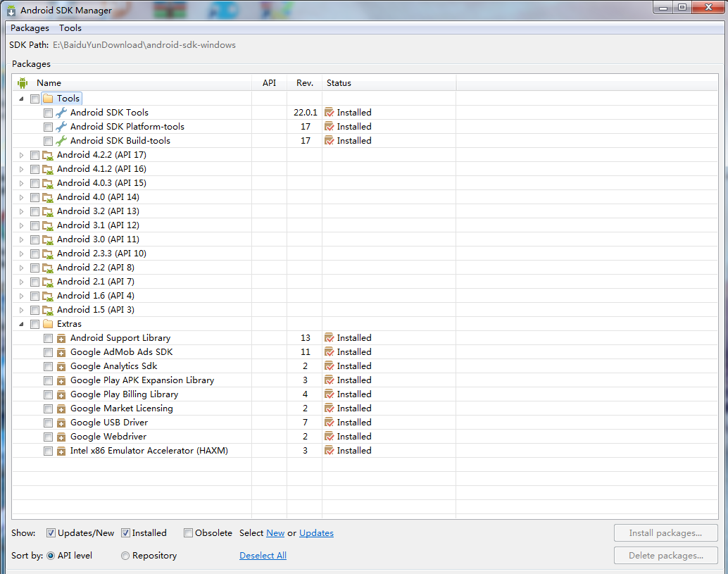Click the API column header
Screen dimensions: 728x574
click(x=269, y=82)
